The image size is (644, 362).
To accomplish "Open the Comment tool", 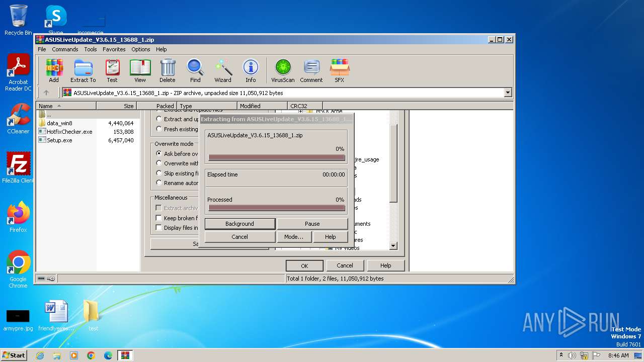I will (311, 71).
